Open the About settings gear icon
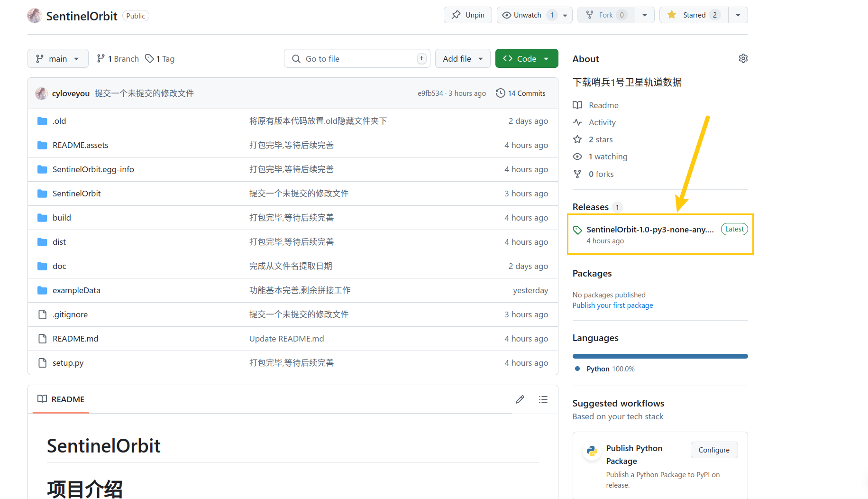 pyautogui.click(x=743, y=58)
